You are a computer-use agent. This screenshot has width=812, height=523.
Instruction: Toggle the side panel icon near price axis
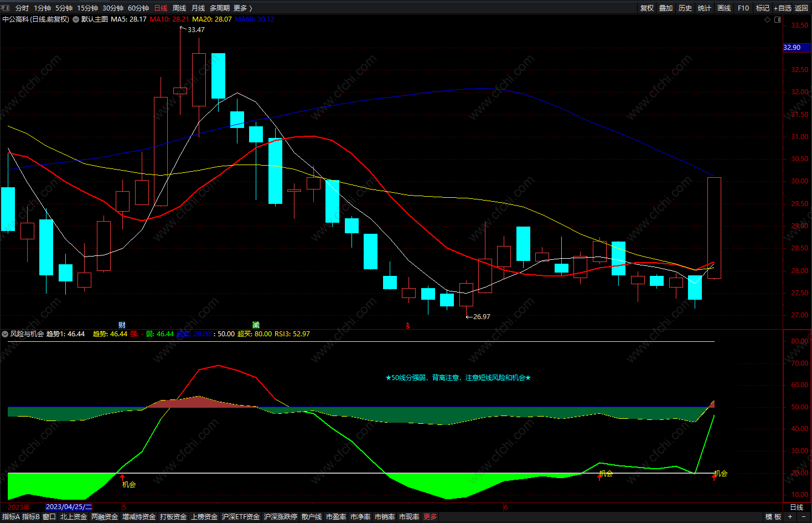click(x=778, y=19)
